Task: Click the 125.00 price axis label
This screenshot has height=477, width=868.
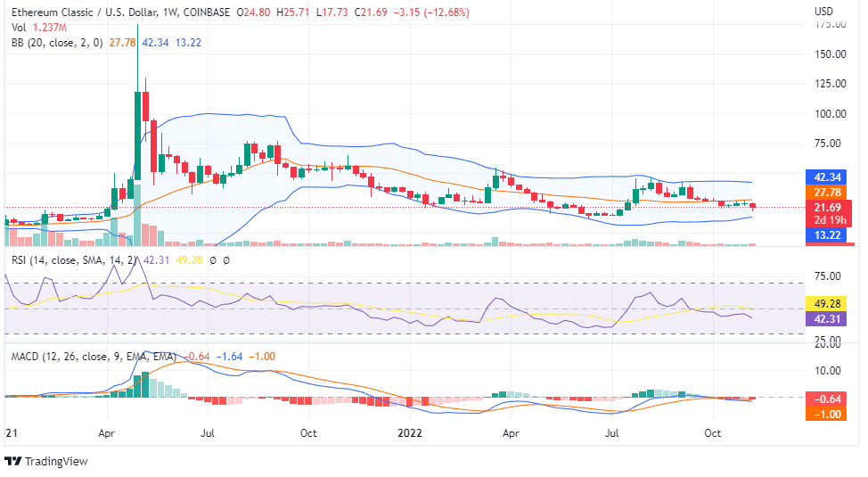Action: pos(830,84)
